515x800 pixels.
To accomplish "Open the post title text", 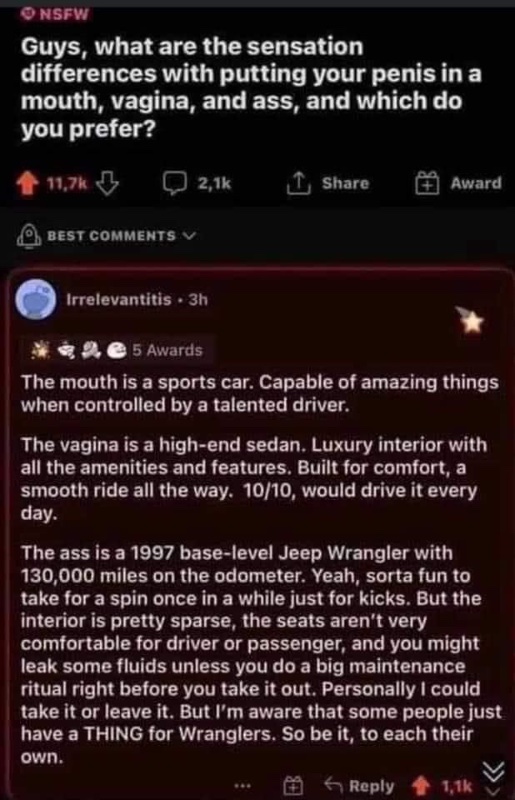I will tap(251, 87).
